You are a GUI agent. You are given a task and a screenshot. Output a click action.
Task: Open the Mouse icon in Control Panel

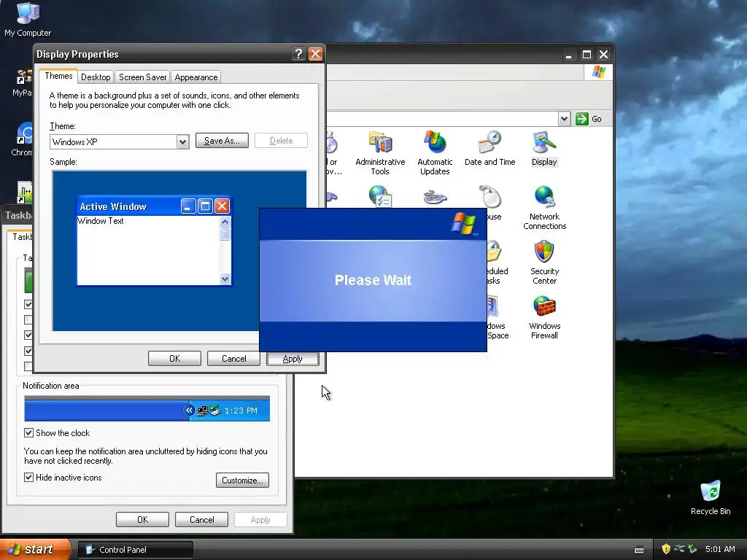[x=490, y=203]
